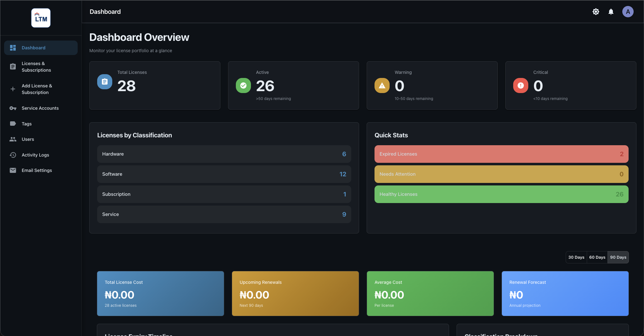This screenshot has height=336, width=644.
Task: Click the Service count 9
Action: coord(344,214)
